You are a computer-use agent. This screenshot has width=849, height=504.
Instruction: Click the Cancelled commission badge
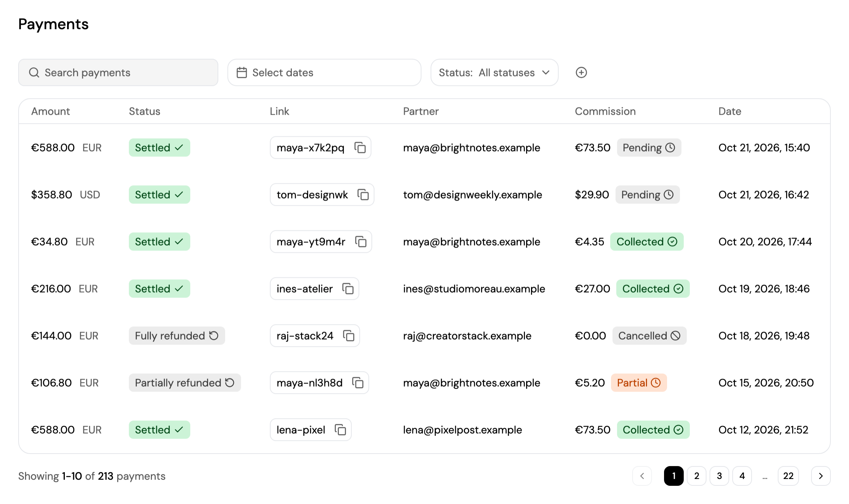(649, 335)
